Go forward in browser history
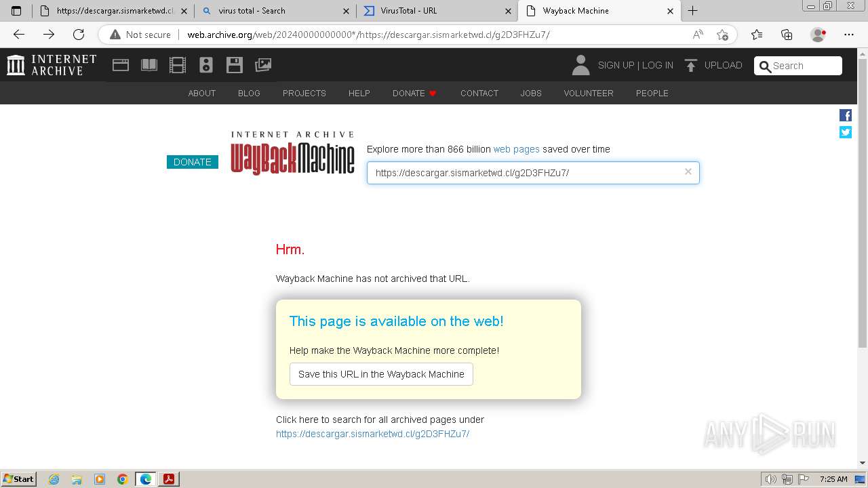 (49, 35)
